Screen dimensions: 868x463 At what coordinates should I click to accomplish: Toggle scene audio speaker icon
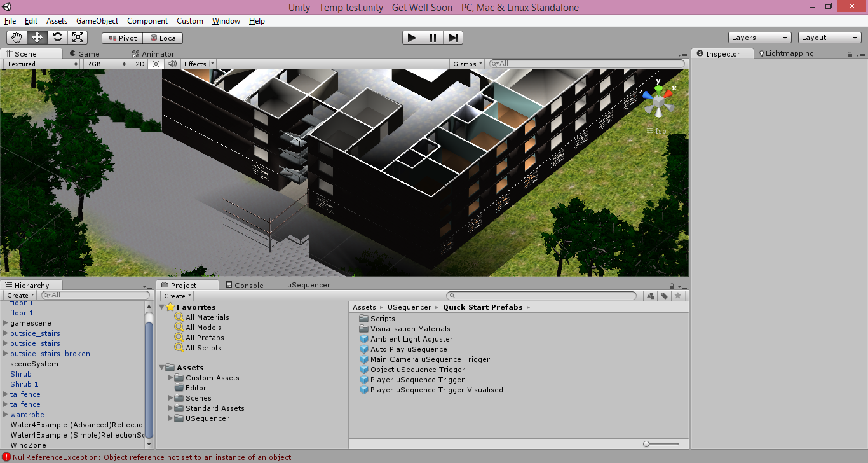[172, 64]
